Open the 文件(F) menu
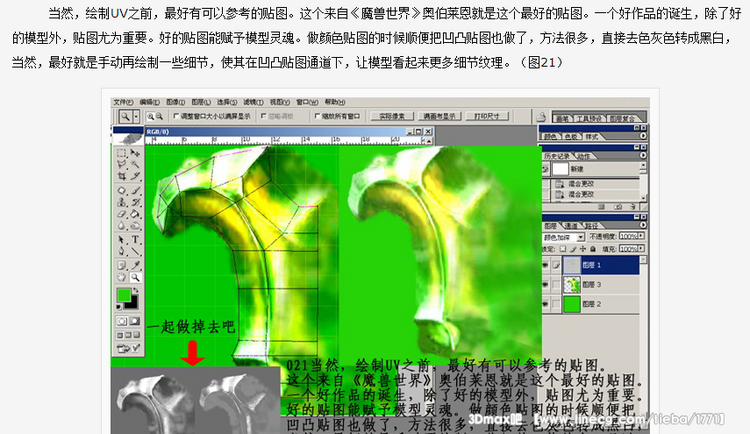Image resolution: width=750 pixels, height=434 pixels. click(x=123, y=102)
